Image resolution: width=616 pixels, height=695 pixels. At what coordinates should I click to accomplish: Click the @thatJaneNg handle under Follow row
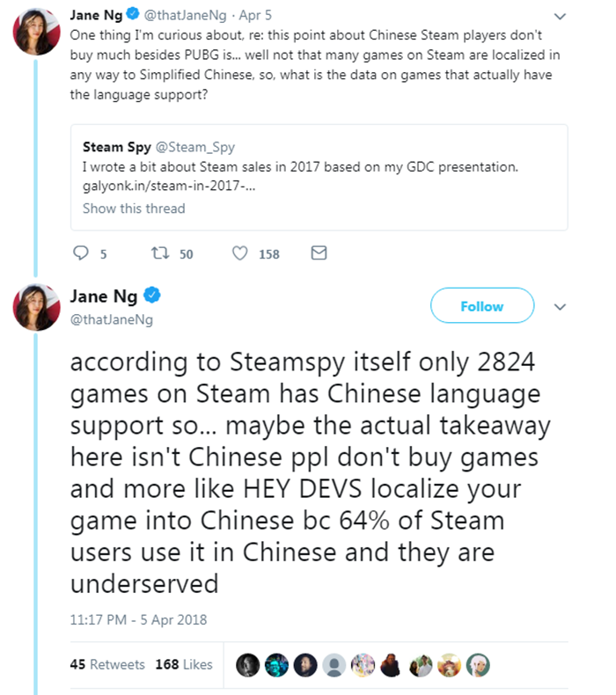coord(111,319)
